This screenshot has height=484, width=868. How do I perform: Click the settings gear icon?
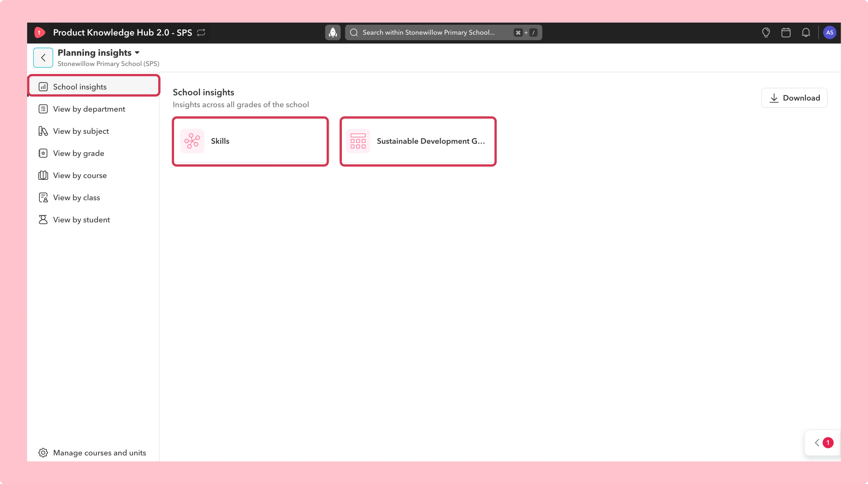(43, 453)
